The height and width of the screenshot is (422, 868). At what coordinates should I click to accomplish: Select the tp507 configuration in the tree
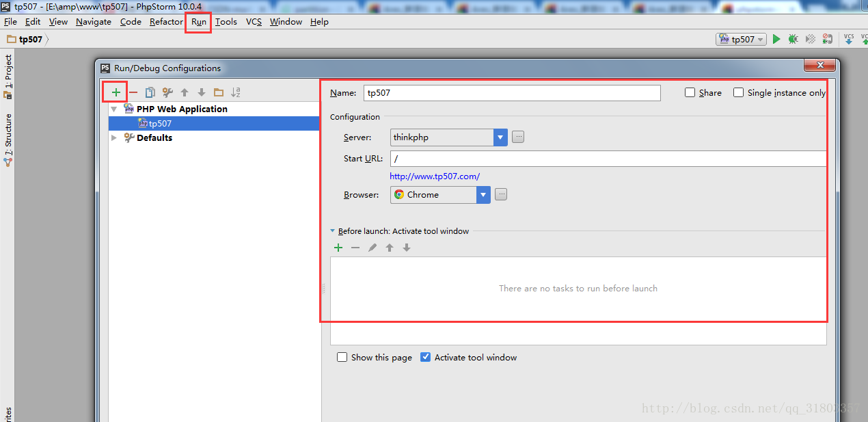click(x=214, y=123)
